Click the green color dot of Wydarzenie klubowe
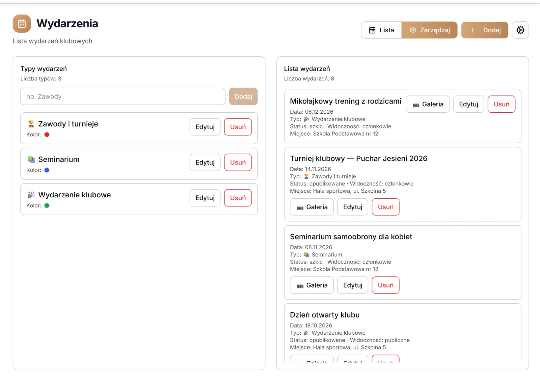 tap(47, 206)
